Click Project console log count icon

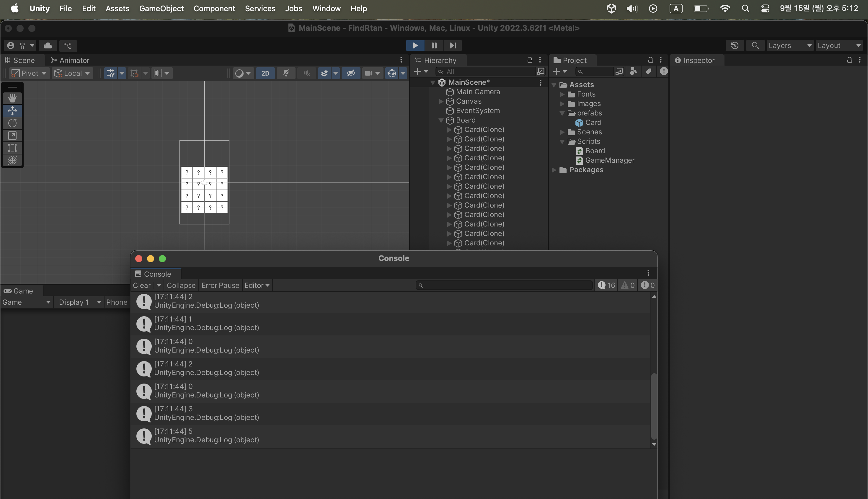pyautogui.click(x=664, y=71)
